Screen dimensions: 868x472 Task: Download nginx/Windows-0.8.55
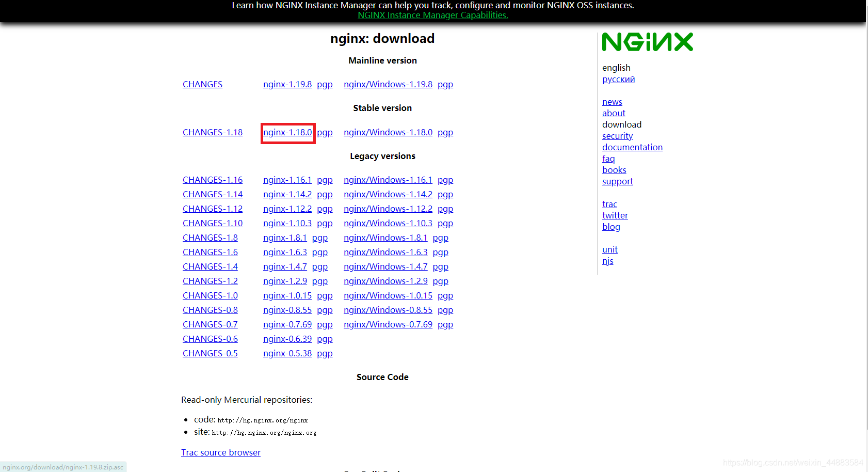click(388, 310)
